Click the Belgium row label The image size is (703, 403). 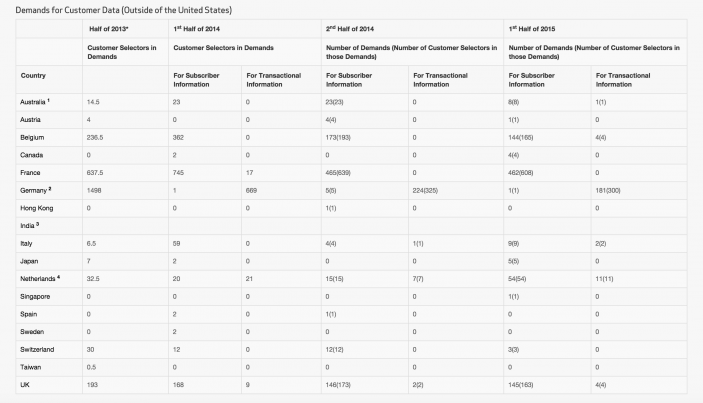(x=33, y=139)
